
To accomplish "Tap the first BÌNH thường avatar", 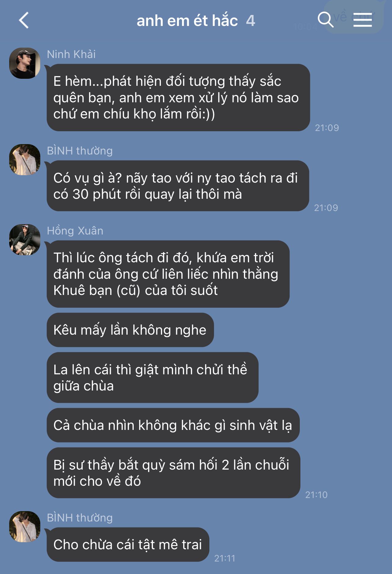I will click(x=25, y=160).
